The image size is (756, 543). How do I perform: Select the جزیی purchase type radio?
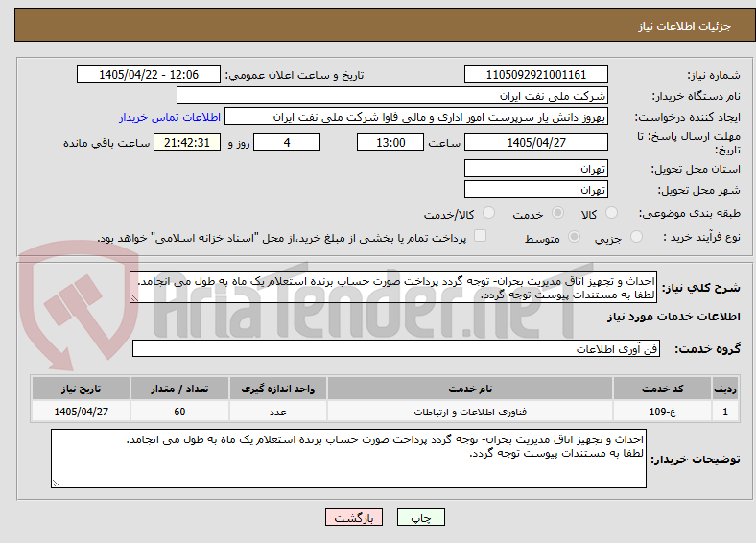[636, 236]
